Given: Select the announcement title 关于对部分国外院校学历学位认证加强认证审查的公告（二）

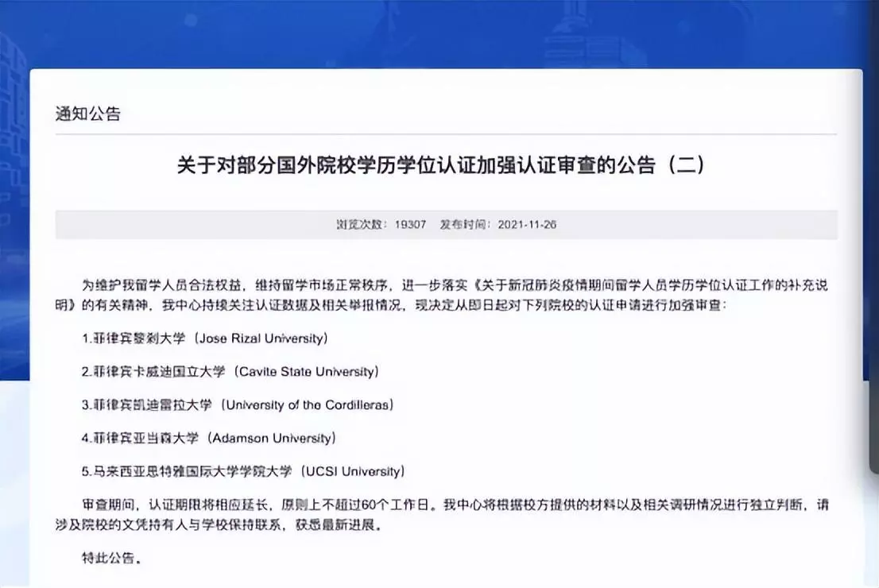Looking at the screenshot, I should [x=442, y=164].
